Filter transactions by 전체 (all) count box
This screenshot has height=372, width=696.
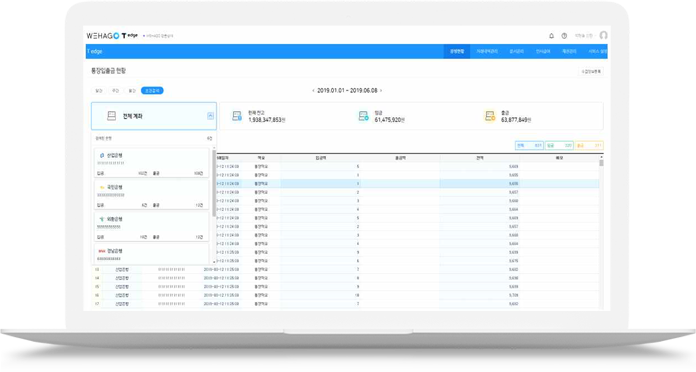pyautogui.click(x=529, y=146)
